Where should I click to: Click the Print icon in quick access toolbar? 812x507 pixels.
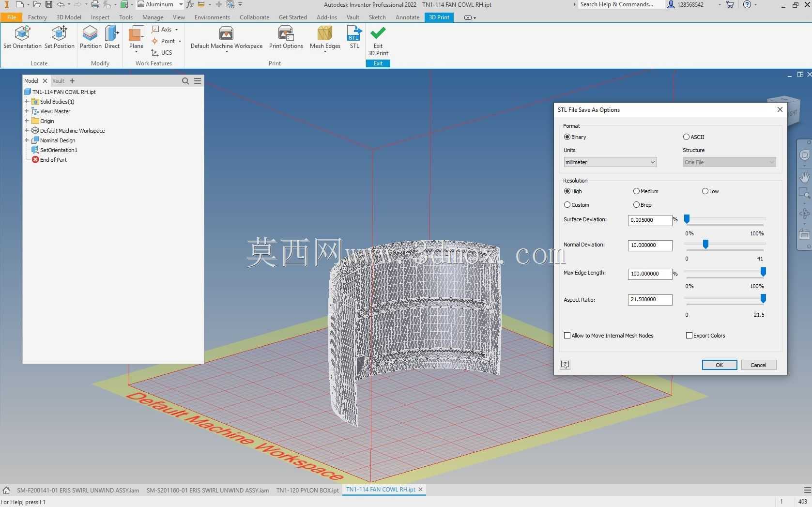[95, 4]
